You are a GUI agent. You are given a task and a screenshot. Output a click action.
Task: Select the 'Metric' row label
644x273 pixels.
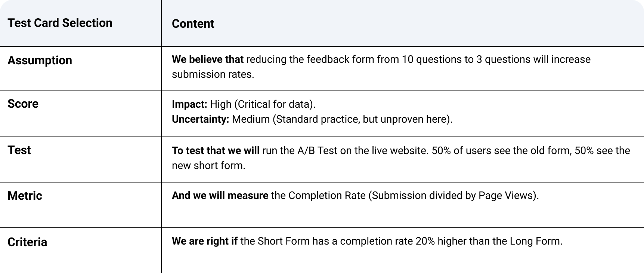coord(25,196)
